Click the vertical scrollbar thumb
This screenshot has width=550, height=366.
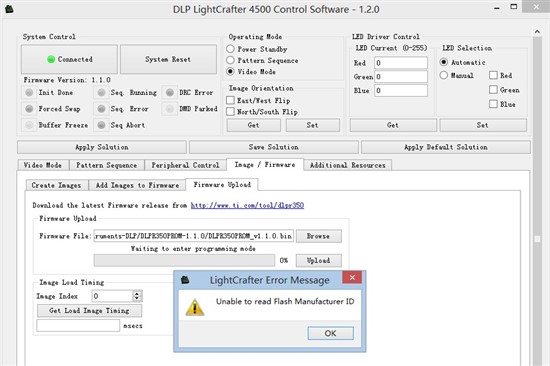click(537, 239)
